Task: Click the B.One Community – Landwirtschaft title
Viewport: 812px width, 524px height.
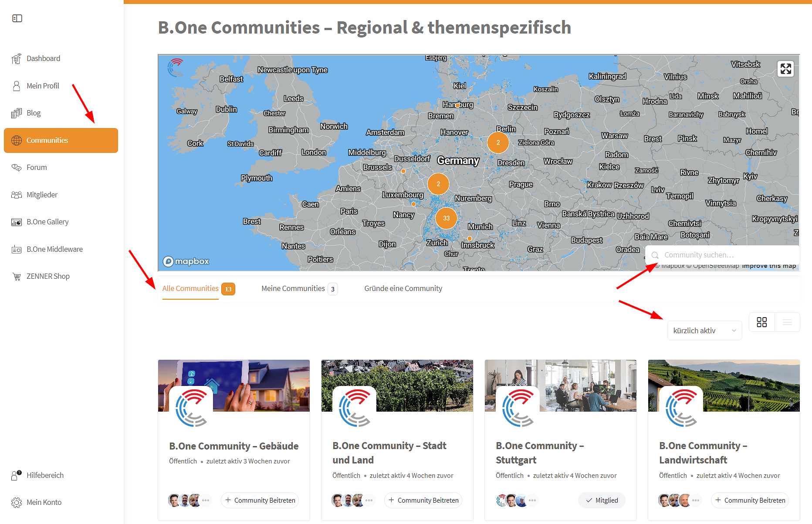Action: click(703, 453)
